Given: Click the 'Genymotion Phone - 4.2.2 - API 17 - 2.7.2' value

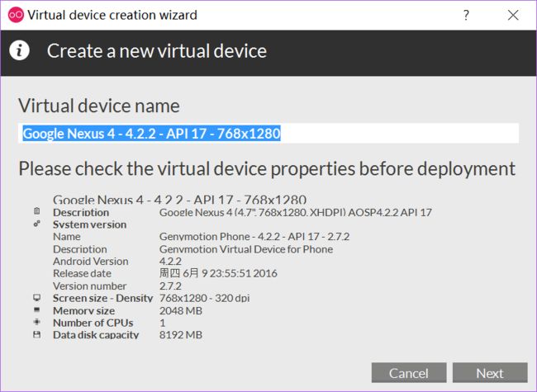Looking at the screenshot, I should tap(254, 237).
